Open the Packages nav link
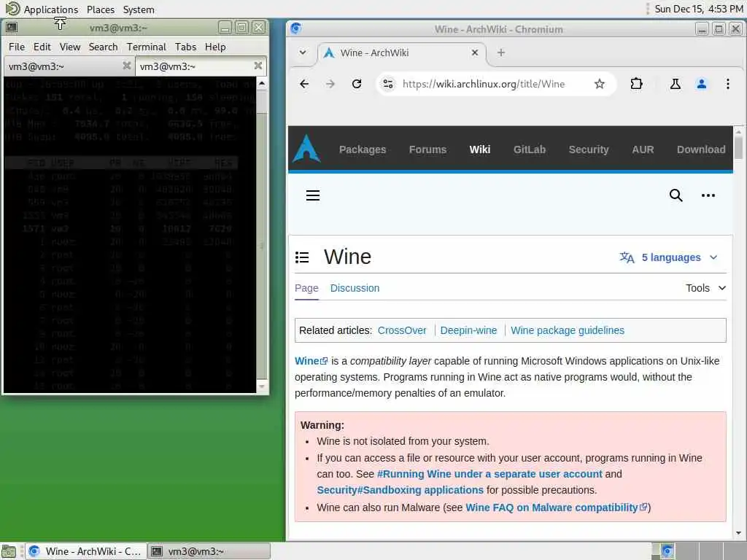Image resolution: width=747 pixels, height=560 pixels. (x=363, y=149)
